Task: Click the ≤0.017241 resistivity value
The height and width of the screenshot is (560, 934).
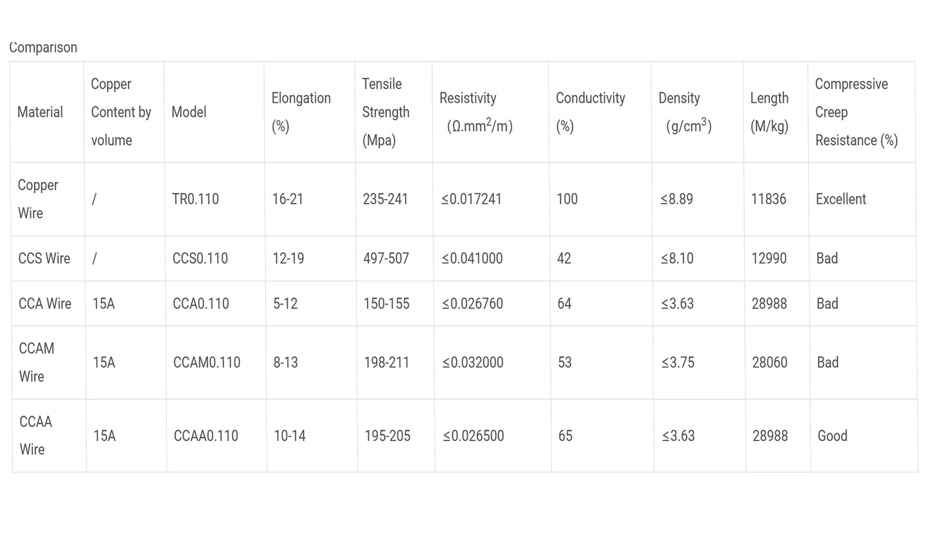Action: [x=472, y=199]
